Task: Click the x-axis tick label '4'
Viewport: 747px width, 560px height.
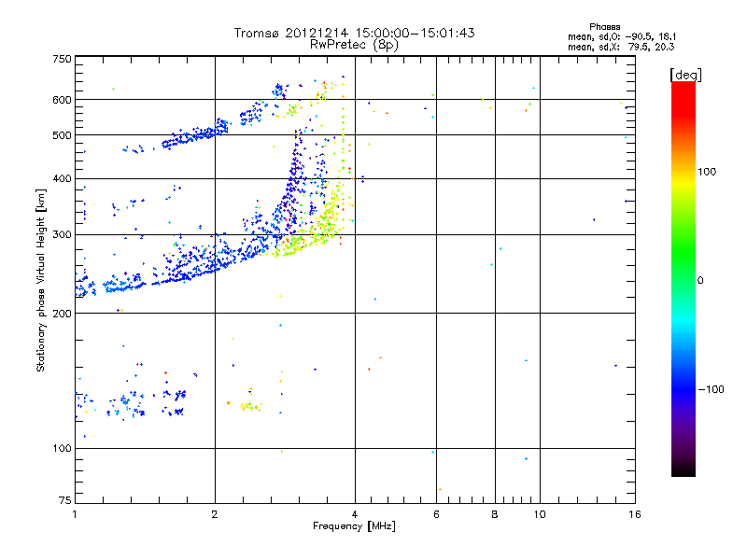Action: pyautogui.click(x=355, y=514)
